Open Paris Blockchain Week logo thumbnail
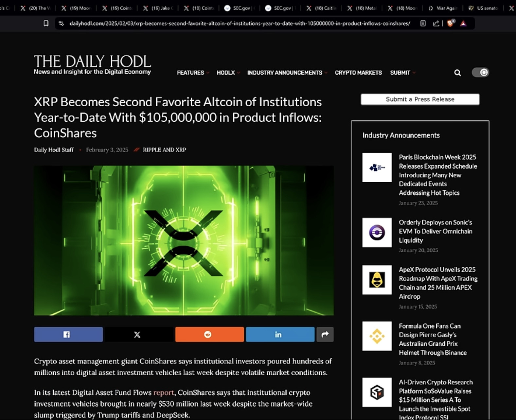516x420 pixels. [x=377, y=167]
